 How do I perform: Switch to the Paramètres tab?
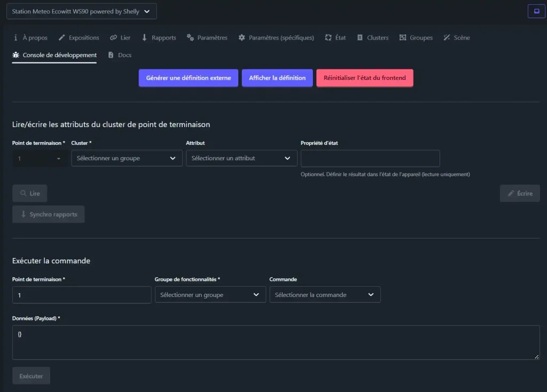[x=207, y=38]
